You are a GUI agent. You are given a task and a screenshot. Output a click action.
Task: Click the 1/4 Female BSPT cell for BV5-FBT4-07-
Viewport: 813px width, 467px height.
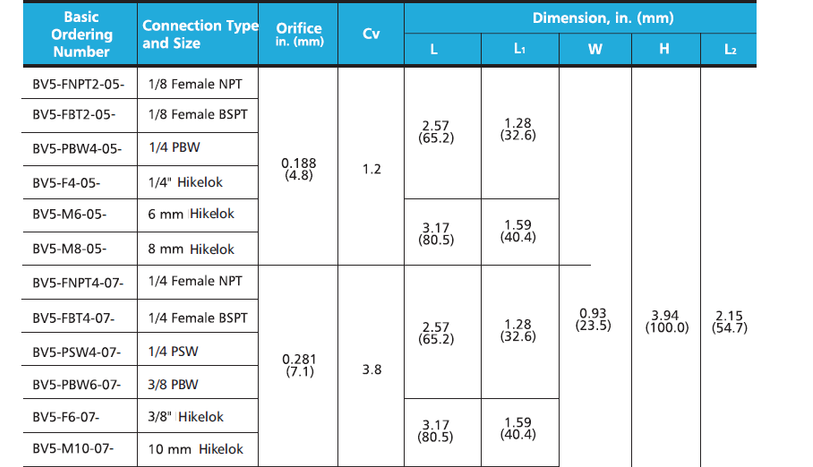[197, 318]
